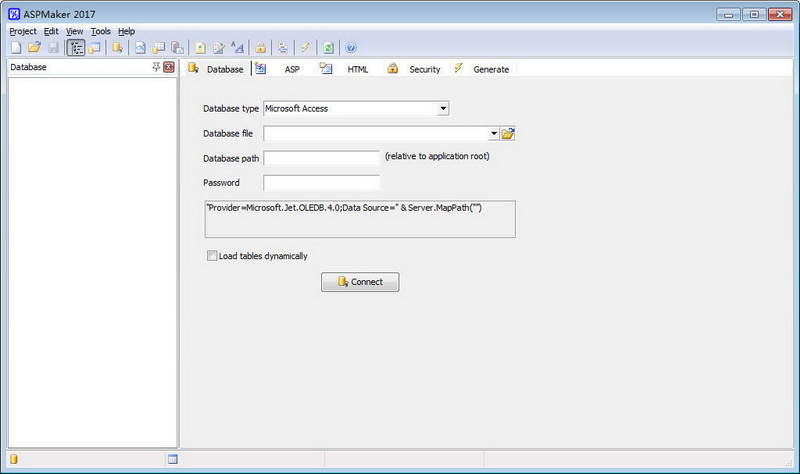Switch to the Generate tab

tap(482, 69)
